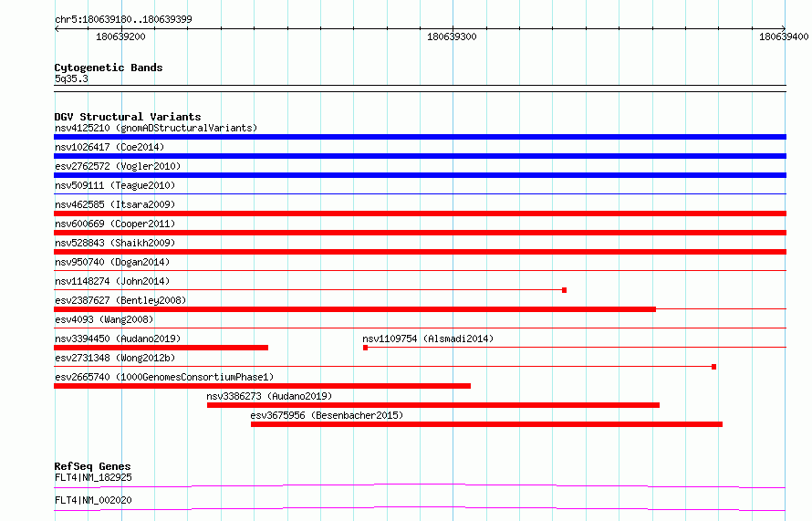
Task: Click the DGV Structural Variants track heading
Action: pos(128,117)
